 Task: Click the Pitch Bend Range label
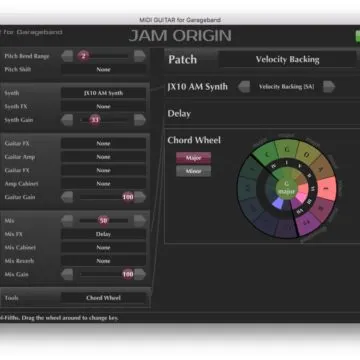[27, 56]
